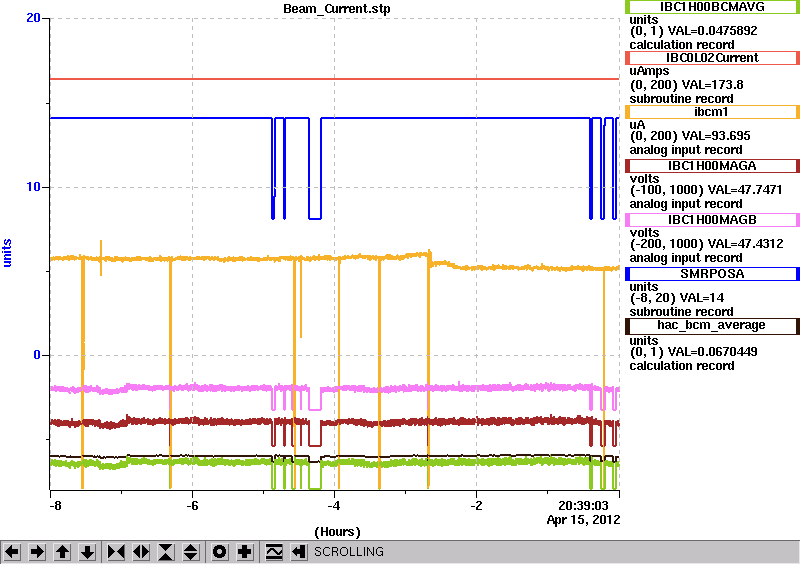The width and height of the screenshot is (800, 564).
Task: Click the value text VAL=47.4312
Action: pos(746,243)
